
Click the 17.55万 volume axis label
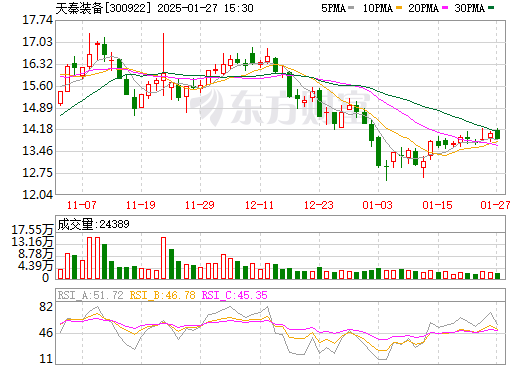pos(32,230)
